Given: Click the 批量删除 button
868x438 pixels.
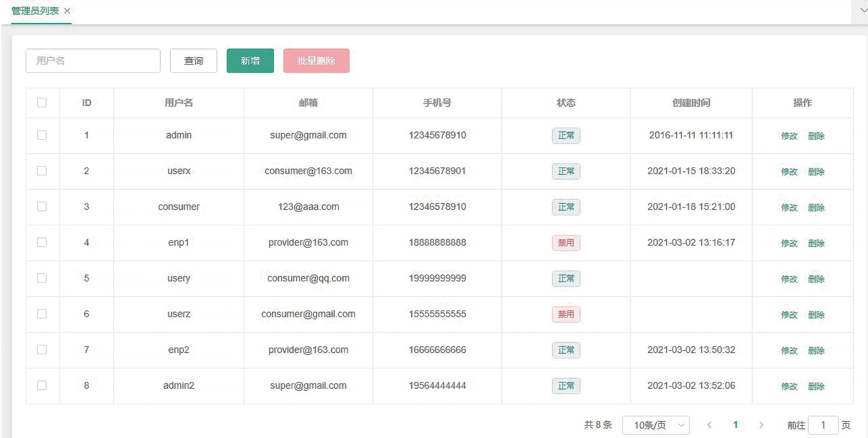Looking at the screenshot, I should (x=316, y=61).
